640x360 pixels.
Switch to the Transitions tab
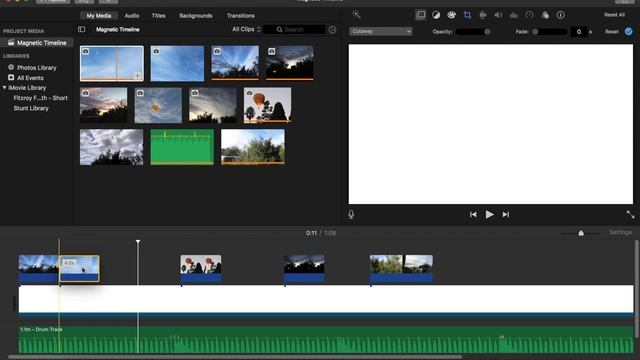tap(241, 16)
